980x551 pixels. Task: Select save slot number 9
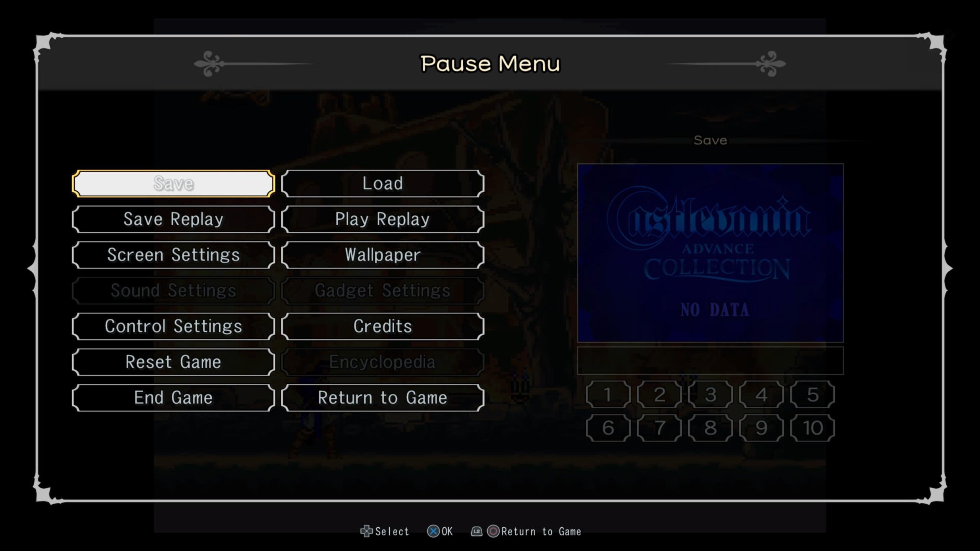click(761, 428)
